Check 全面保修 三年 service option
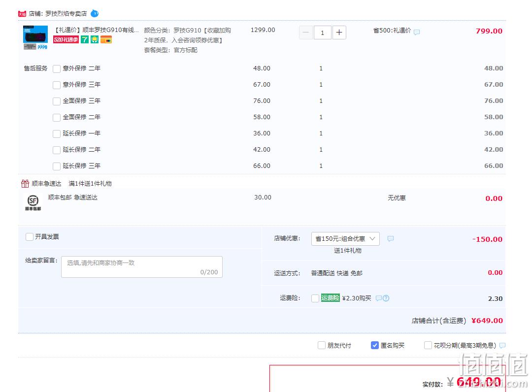 click(x=57, y=101)
